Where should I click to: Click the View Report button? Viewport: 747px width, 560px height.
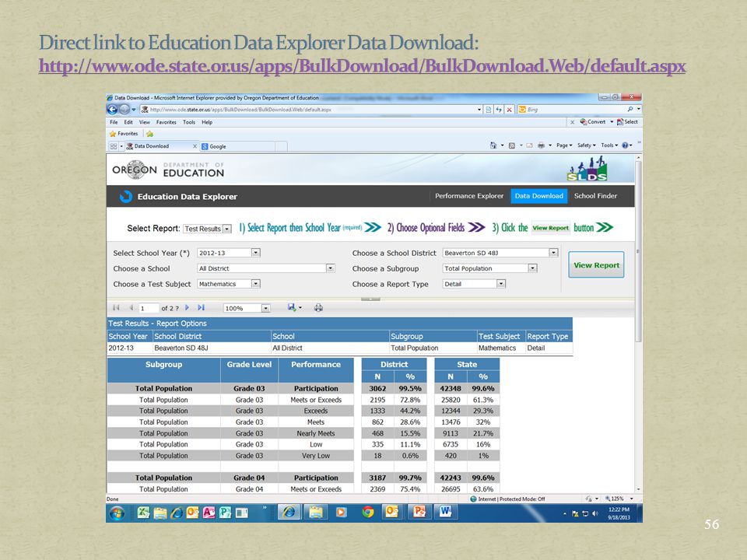click(596, 264)
